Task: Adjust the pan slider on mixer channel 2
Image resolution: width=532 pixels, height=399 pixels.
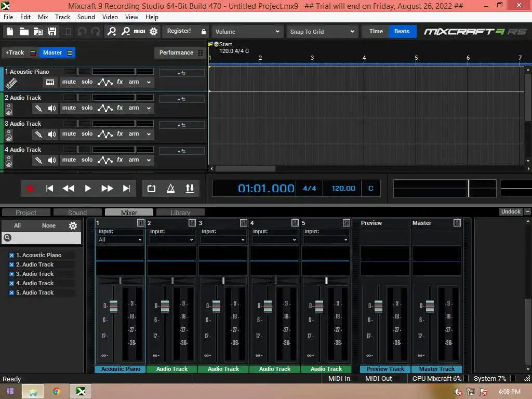Action: tap(172, 281)
